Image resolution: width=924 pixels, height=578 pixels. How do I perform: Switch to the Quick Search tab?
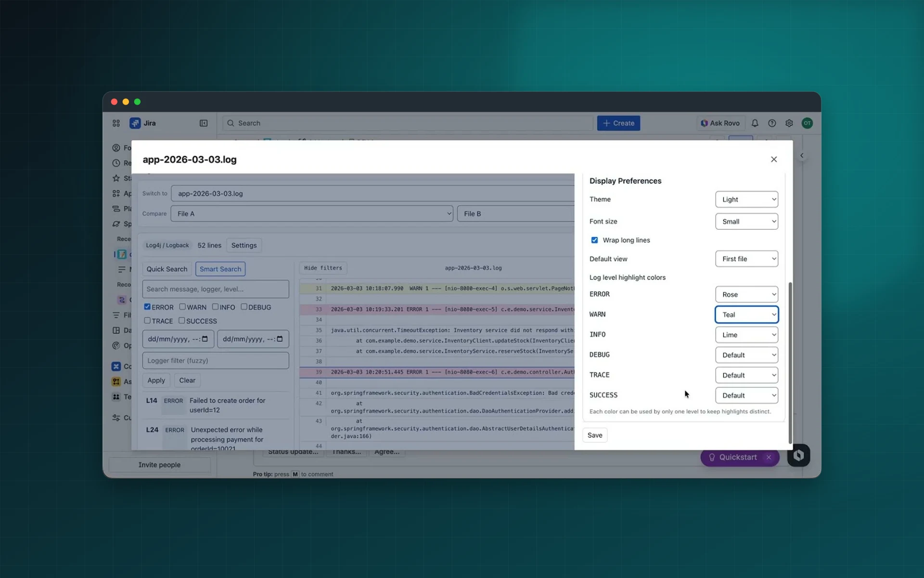(167, 269)
